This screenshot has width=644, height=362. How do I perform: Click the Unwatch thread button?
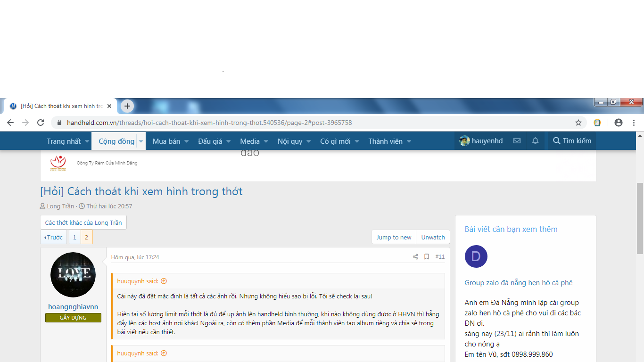433,237
